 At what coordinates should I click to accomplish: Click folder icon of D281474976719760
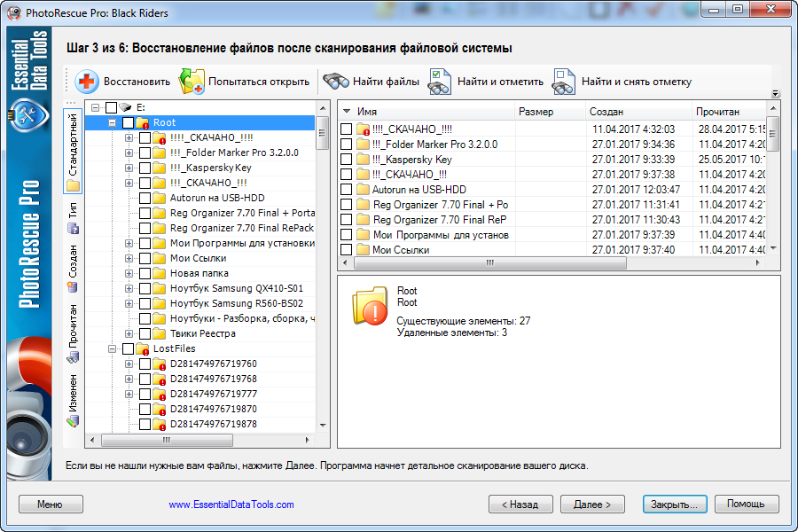pyautogui.click(x=160, y=364)
